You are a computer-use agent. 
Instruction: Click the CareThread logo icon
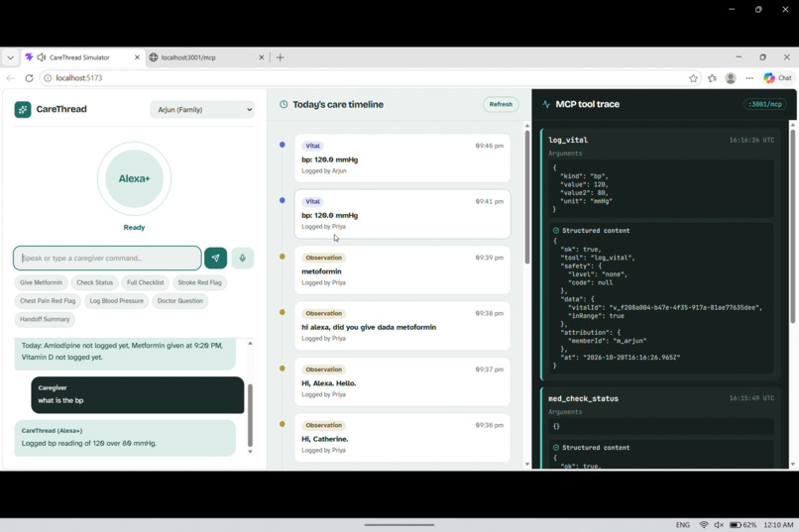click(x=23, y=109)
